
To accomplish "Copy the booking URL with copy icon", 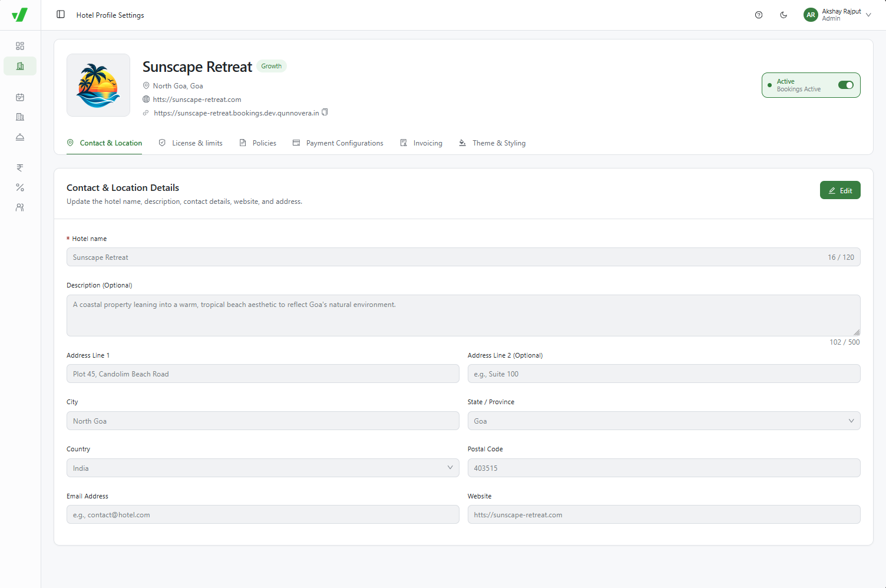I will pyautogui.click(x=325, y=112).
